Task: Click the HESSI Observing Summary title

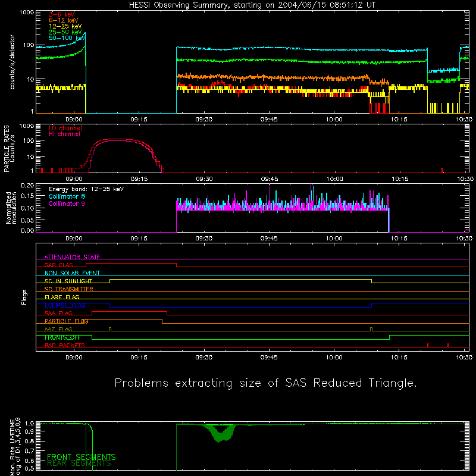Action: tap(252, 5)
